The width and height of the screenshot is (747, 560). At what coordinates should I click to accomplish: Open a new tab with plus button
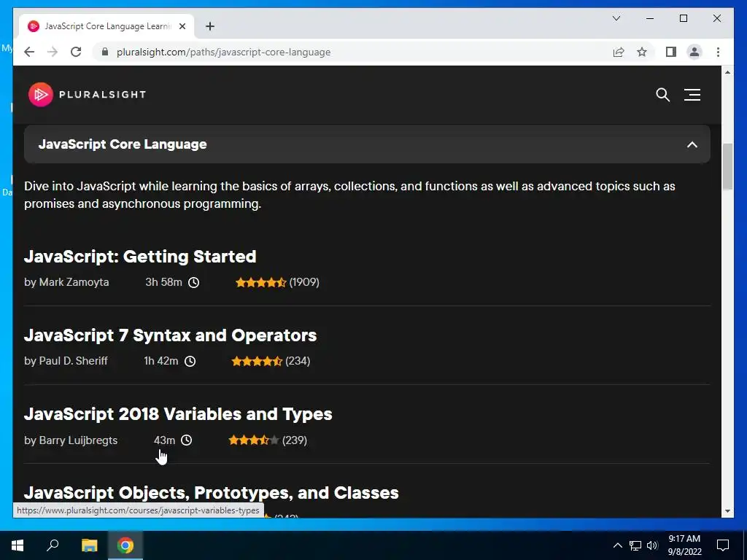coord(210,26)
